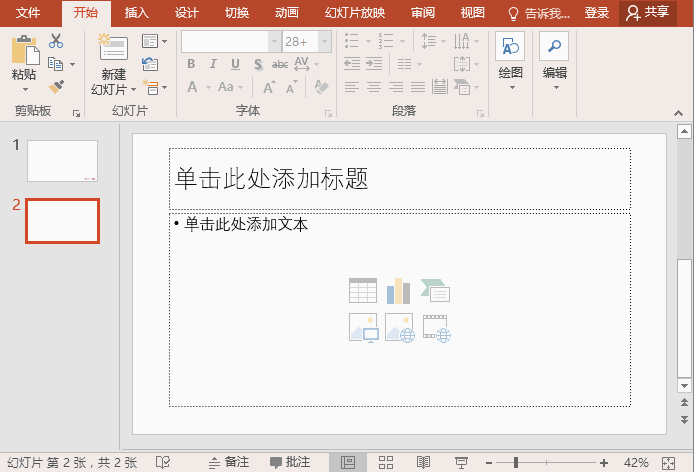
Task: Expand the Bullets dropdown arrow
Action: (368, 41)
